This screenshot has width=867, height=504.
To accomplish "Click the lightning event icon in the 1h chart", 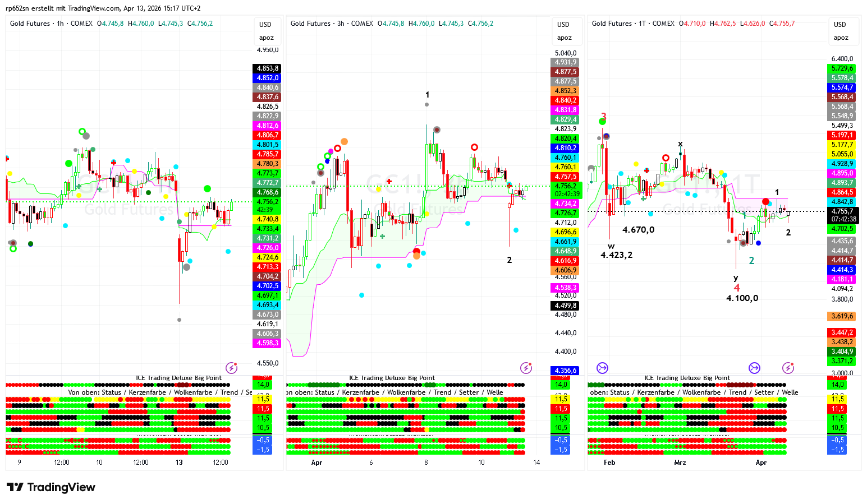I will coord(231,368).
